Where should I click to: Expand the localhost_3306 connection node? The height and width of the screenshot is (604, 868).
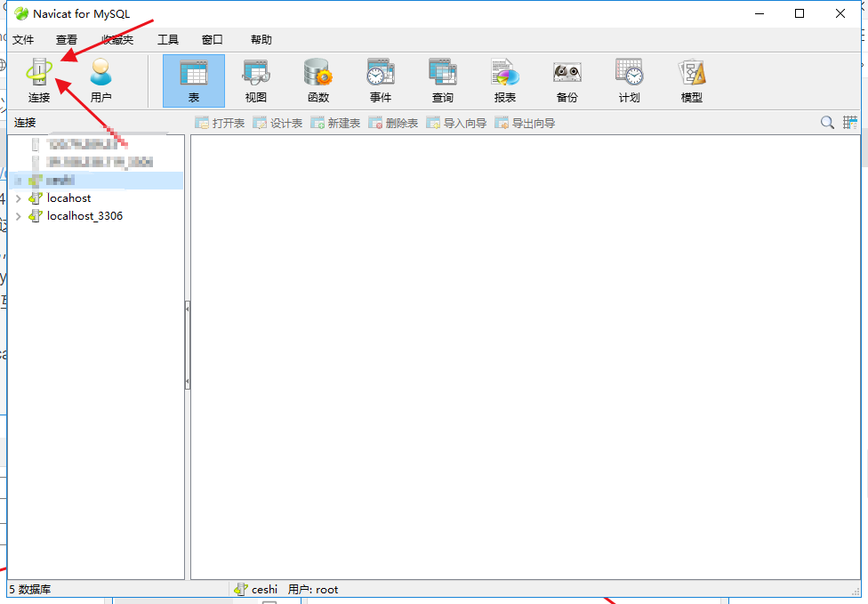[19, 216]
